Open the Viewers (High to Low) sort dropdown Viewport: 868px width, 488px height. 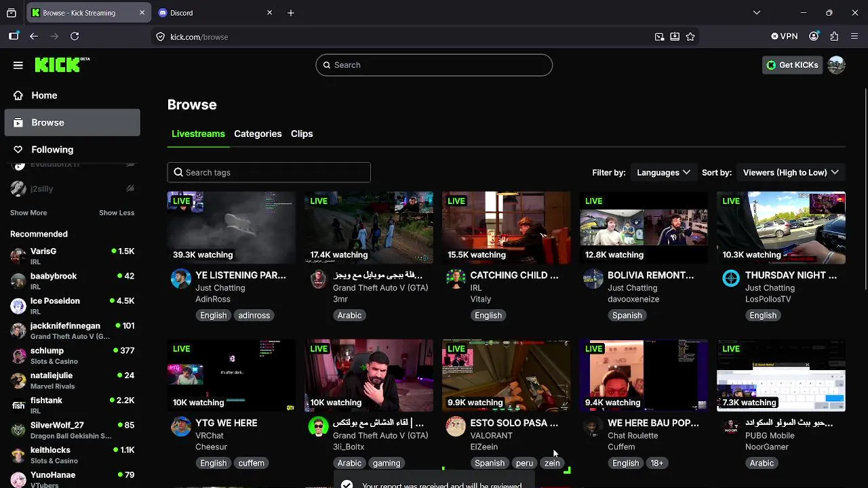790,172
